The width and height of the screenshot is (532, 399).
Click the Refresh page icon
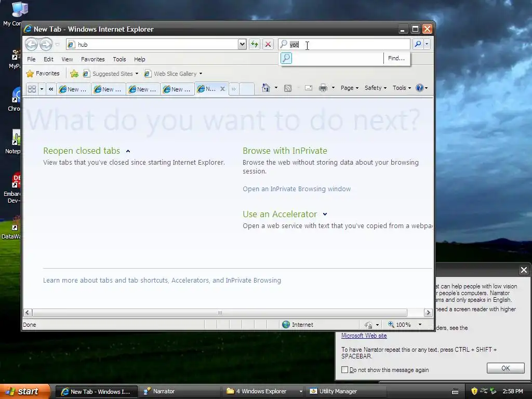255,44
